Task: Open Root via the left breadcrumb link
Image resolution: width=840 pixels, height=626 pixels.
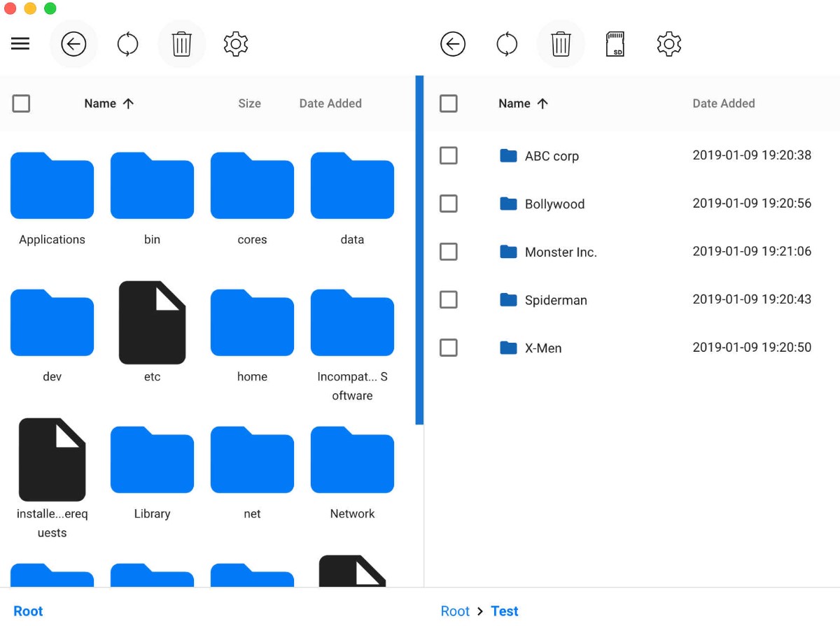Action: [27, 611]
